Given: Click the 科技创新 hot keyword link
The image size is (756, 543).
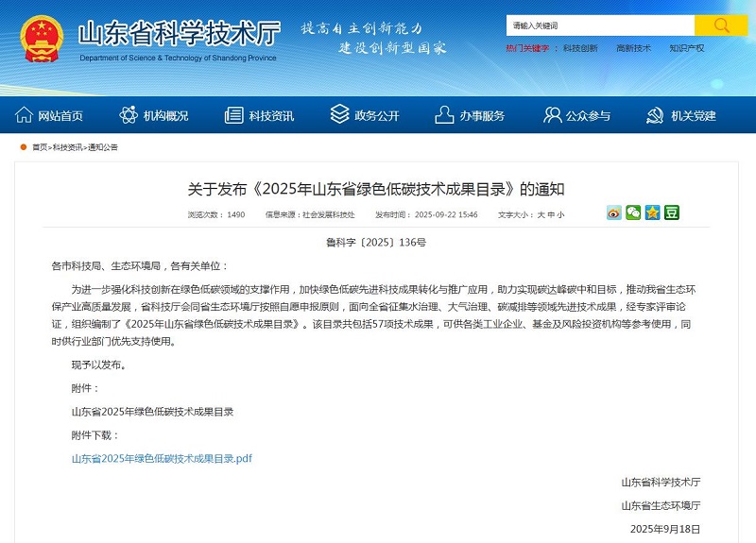Looking at the screenshot, I should point(580,48).
